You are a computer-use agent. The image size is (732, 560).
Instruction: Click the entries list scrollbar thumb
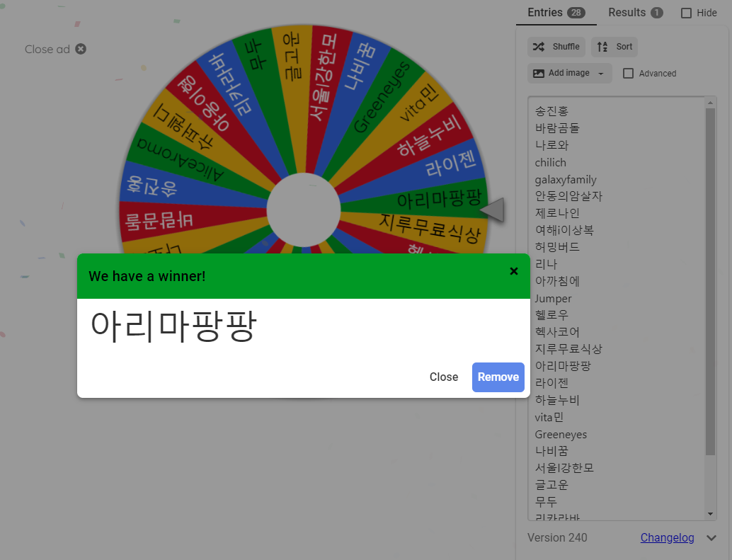(711, 281)
